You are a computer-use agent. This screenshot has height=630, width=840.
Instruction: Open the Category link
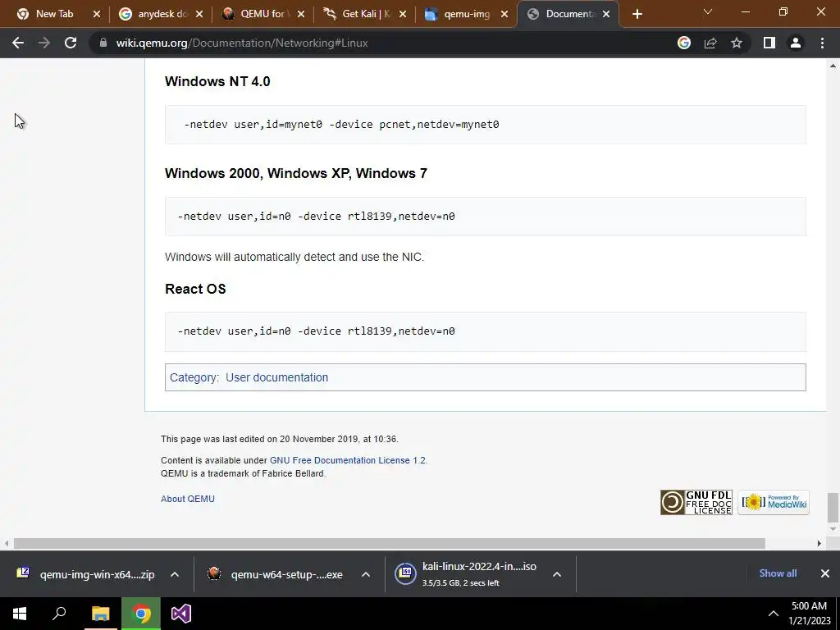coord(194,377)
